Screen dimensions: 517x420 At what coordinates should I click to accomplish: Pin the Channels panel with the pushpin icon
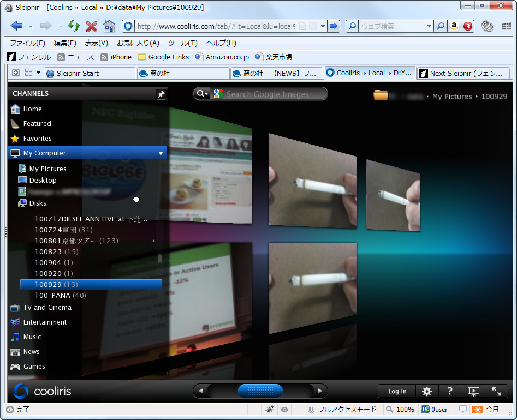point(161,94)
